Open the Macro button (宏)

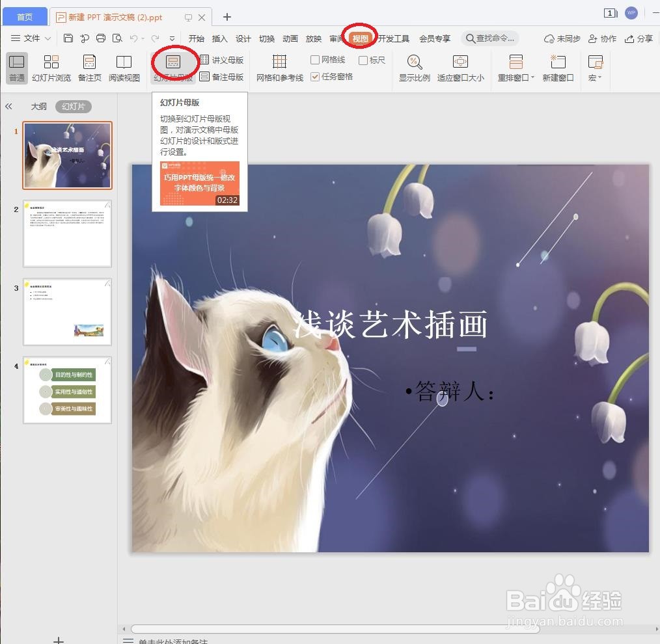[595, 68]
